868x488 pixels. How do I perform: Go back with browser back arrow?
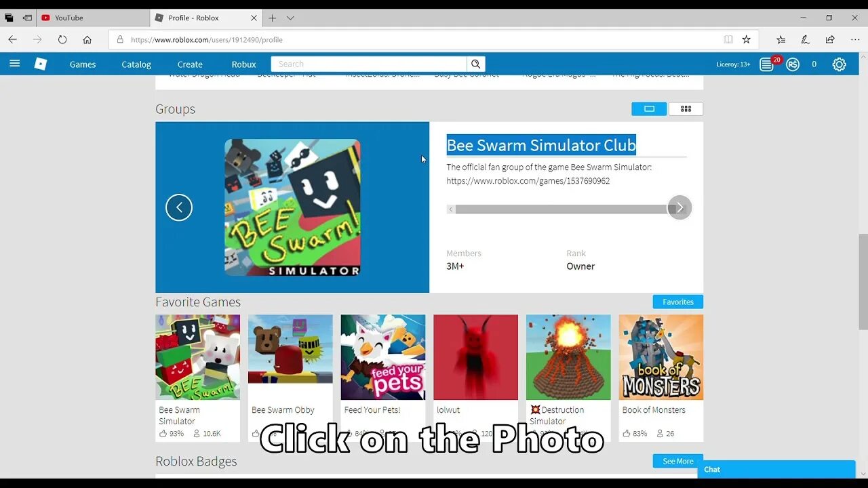click(x=12, y=39)
